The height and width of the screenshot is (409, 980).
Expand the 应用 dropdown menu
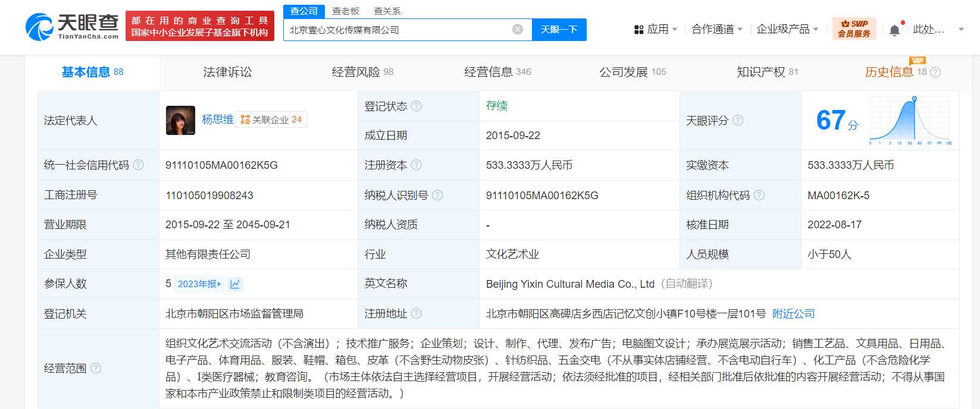click(656, 29)
